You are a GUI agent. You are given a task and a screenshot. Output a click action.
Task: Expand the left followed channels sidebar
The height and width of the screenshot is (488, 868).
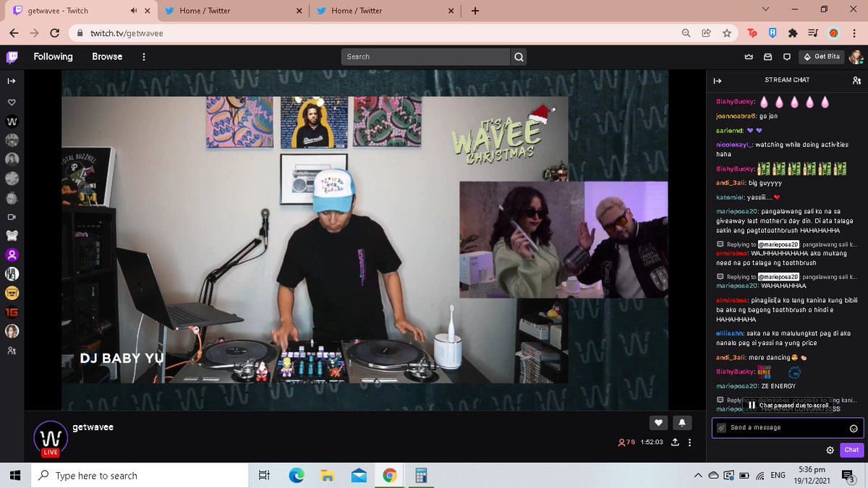[x=12, y=81]
